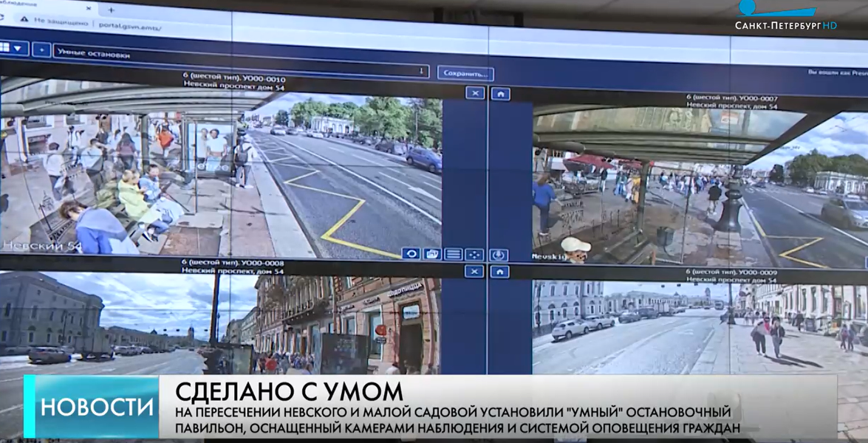Open the three-line menu icon on camera pane
The height and width of the screenshot is (443, 868).
[x=454, y=255]
